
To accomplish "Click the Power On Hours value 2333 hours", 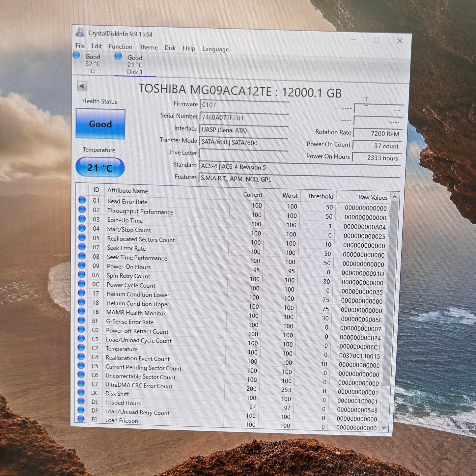I will pyautogui.click(x=377, y=158).
